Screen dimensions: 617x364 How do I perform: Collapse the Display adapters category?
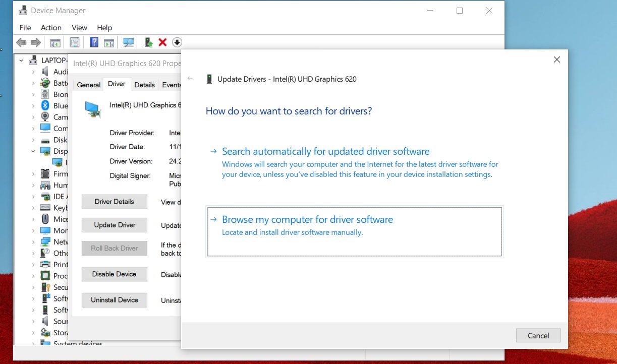pos(34,151)
